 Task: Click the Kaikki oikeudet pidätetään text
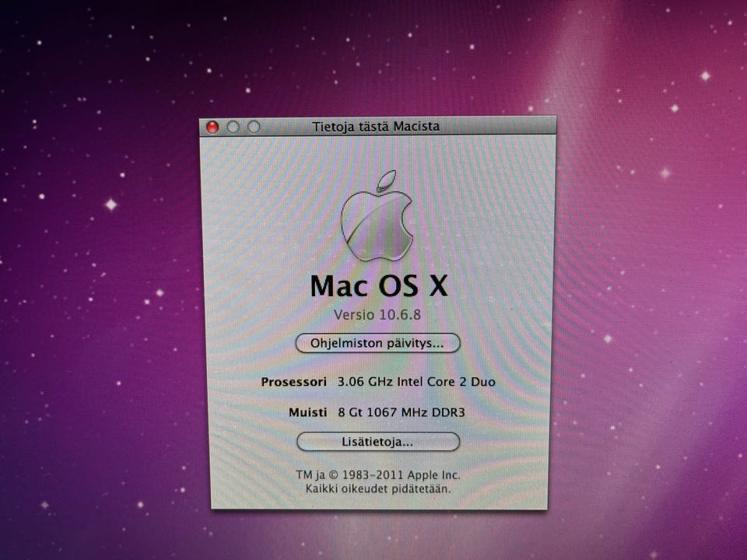(x=378, y=488)
